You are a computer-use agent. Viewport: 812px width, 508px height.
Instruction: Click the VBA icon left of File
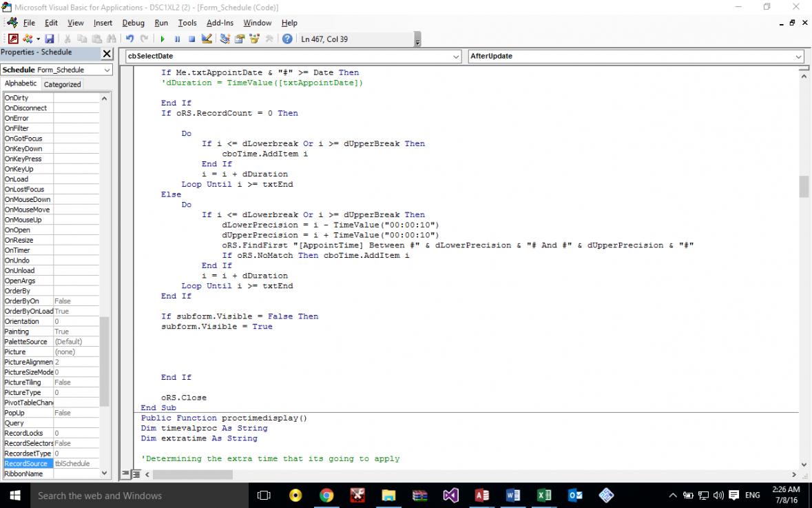12,23
